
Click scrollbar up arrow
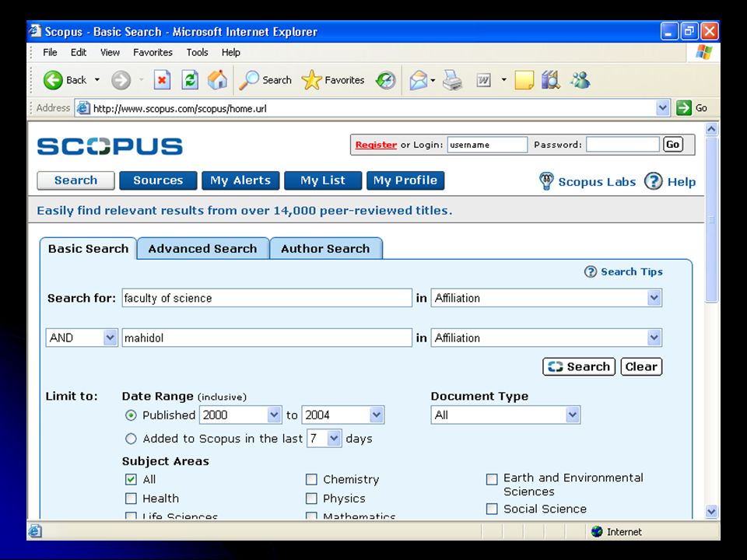[x=711, y=129]
